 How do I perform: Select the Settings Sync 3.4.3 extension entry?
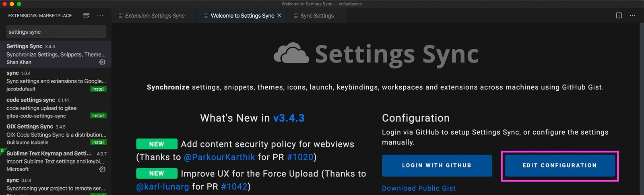click(56, 54)
